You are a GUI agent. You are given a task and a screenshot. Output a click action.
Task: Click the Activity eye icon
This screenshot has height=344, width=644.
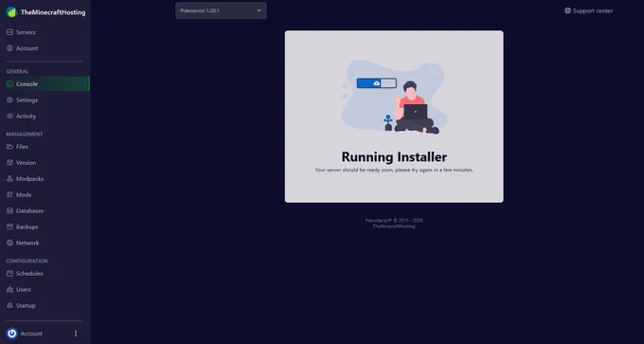[x=9, y=116]
